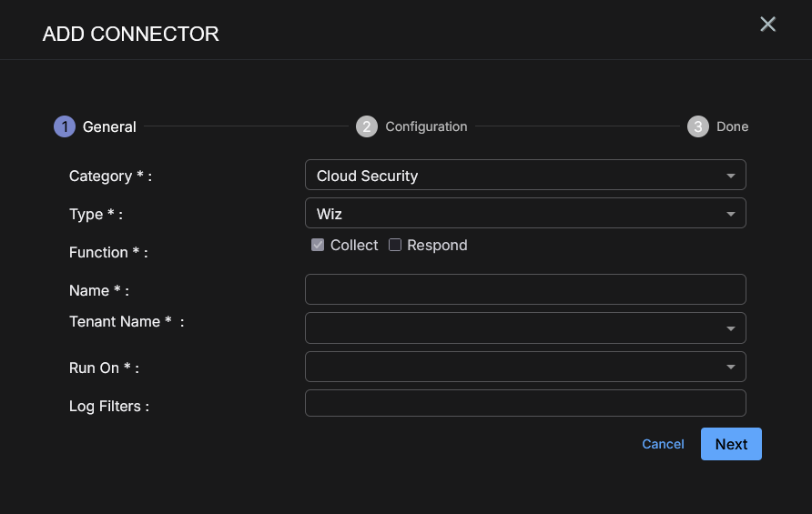Focus the Name text field
Screen dimensions: 812x514
[525, 289]
